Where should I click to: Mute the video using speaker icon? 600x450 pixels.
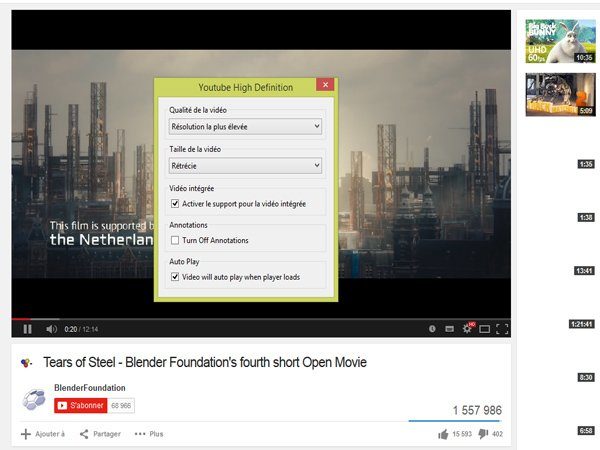click(x=51, y=329)
